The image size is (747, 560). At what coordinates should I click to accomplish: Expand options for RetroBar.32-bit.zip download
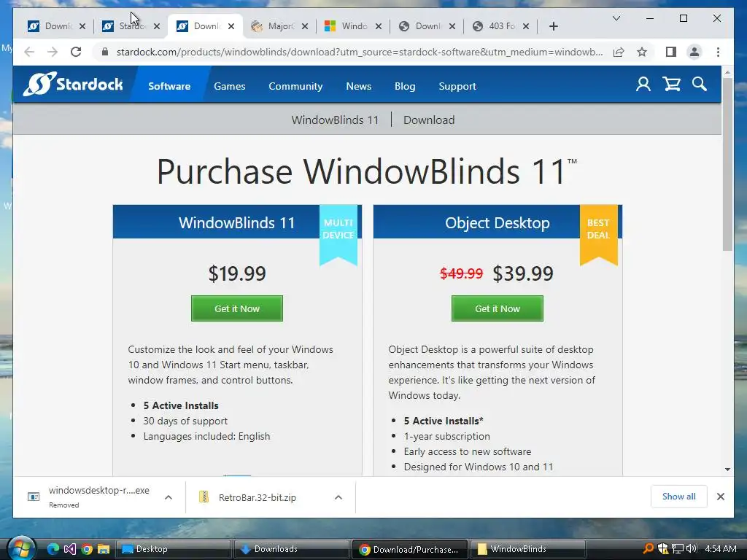tap(338, 497)
